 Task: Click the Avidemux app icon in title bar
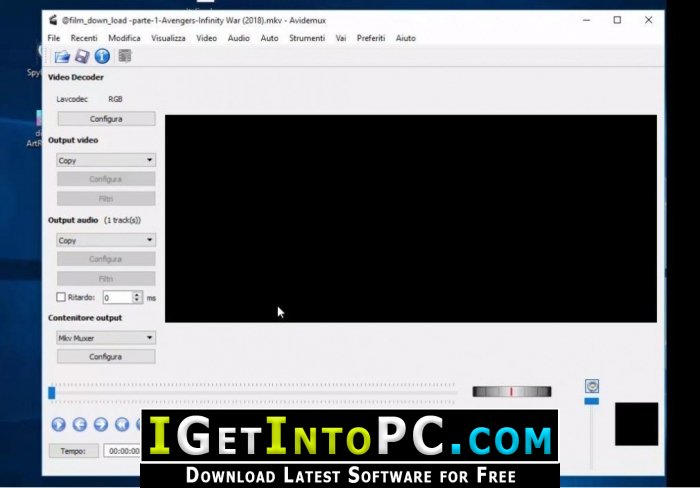click(53, 20)
